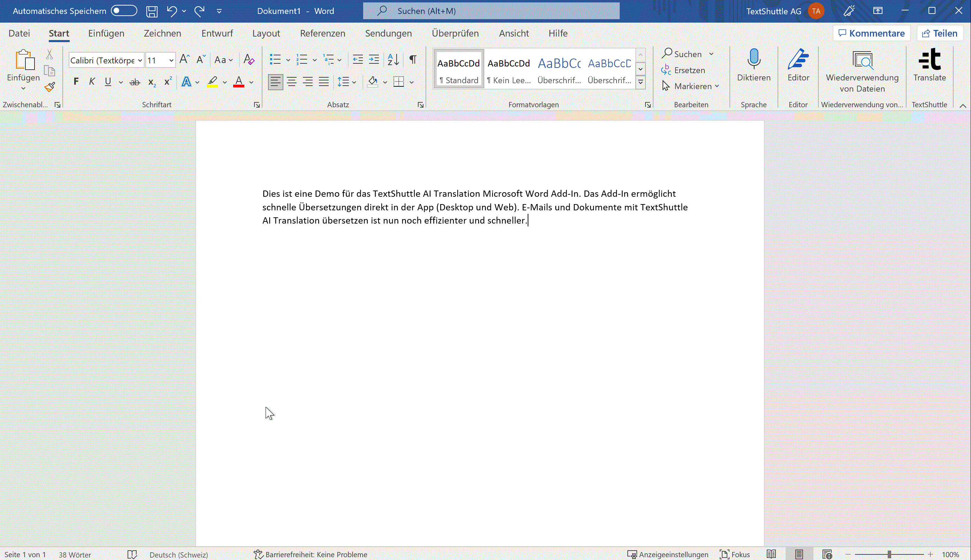Image resolution: width=971 pixels, height=560 pixels.
Task: Click the Translate TextShuttle icon
Action: pyautogui.click(x=930, y=65)
